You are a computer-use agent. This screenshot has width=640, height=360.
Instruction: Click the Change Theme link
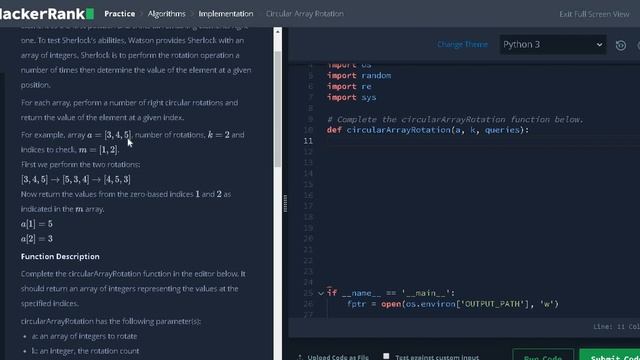[462, 44]
